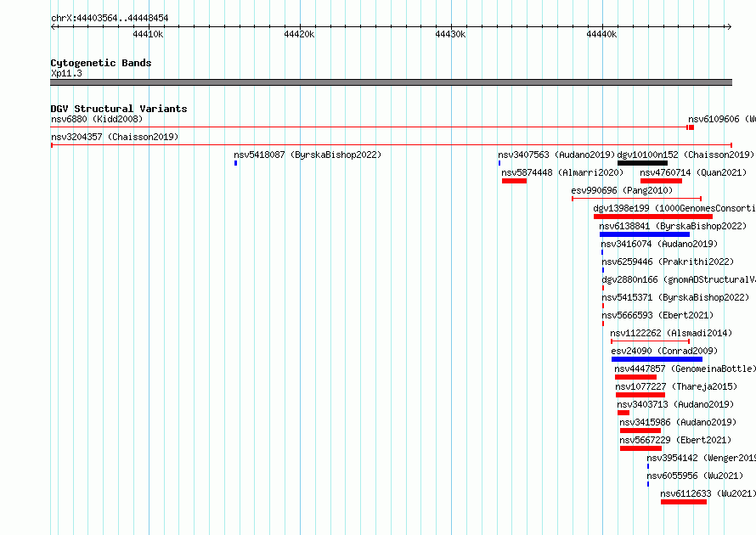
Task: Click the red nsv3415986 bar
Action: click(x=640, y=431)
